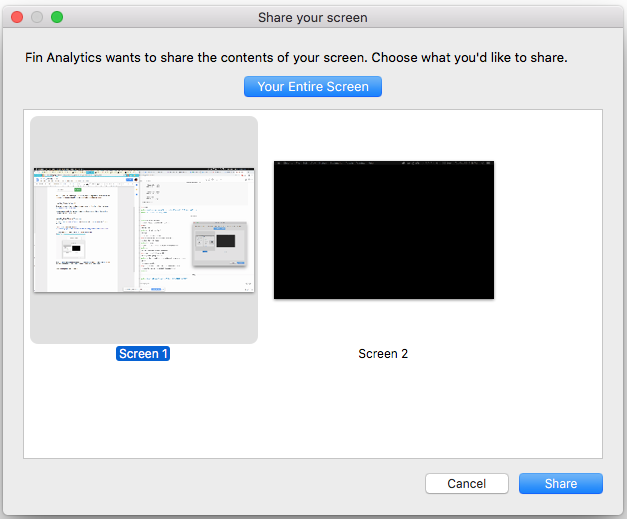
Task: Click the Share your screen title text
Action: pyautogui.click(x=313, y=18)
